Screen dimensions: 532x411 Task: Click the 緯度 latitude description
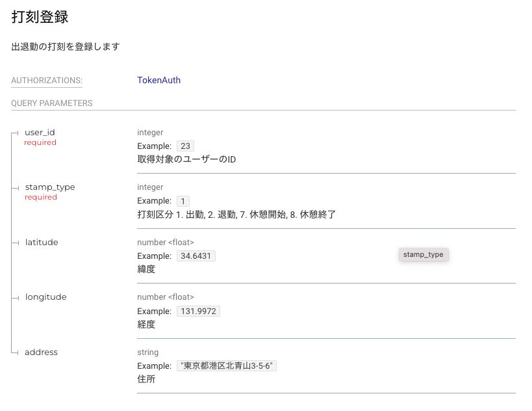[x=146, y=269]
